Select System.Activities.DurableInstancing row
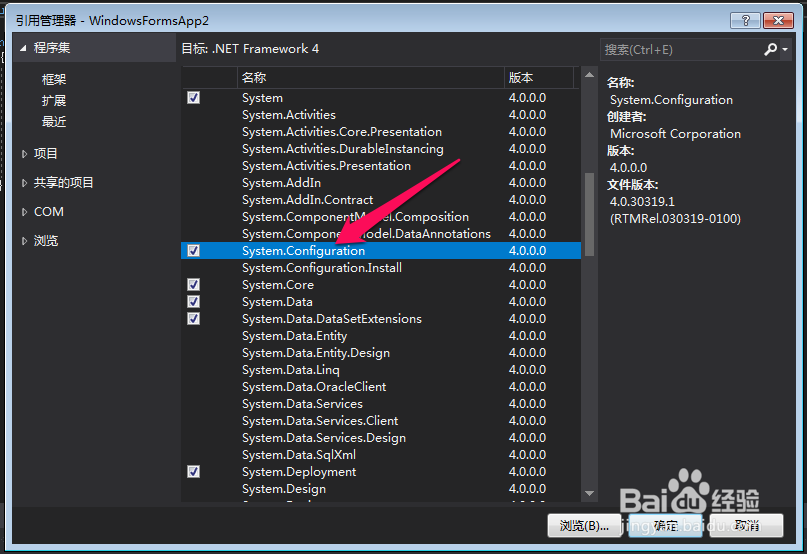 pos(381,149)
